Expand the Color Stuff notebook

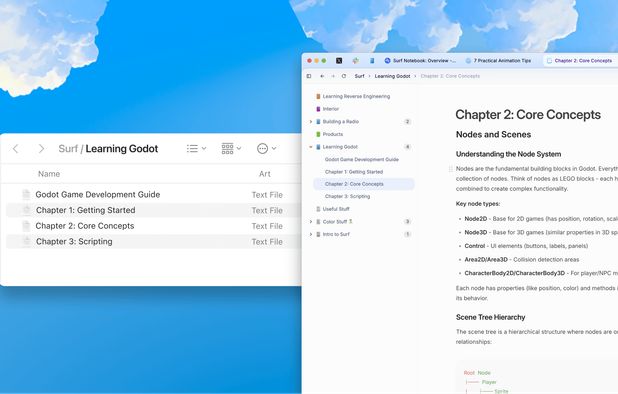(311, 222)
